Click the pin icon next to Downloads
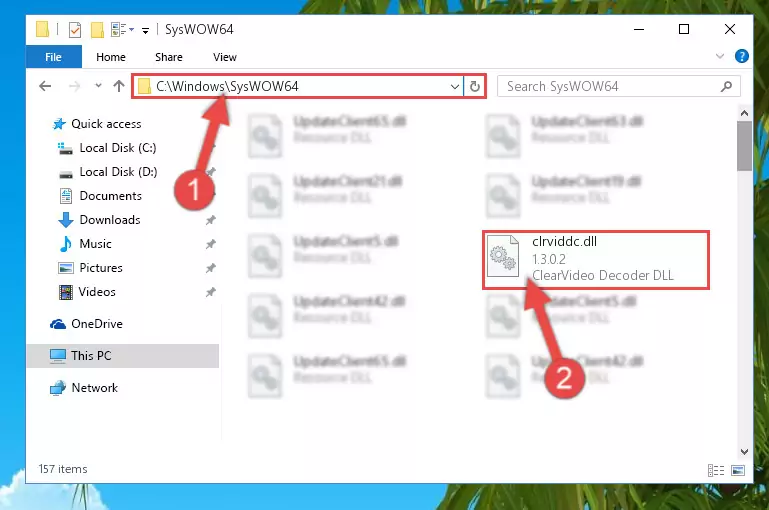The image size is (769, 510). coord(210,220)
